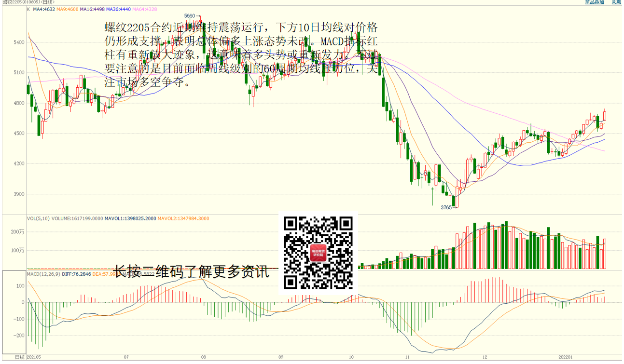The width and height of the screenshot is (624, 364).
Task: Click the 202201 date marker on timeline
Action: click(x=565, y=357)
